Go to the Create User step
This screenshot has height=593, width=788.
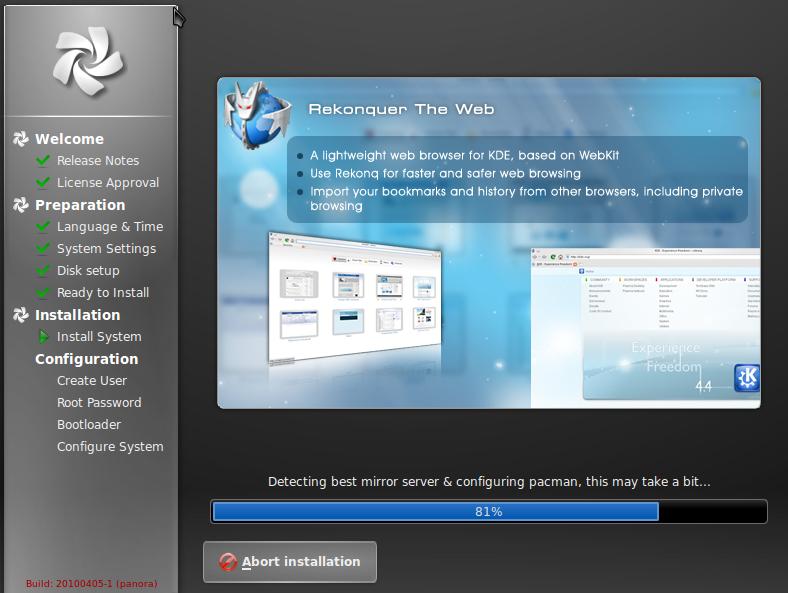(91, 381)
